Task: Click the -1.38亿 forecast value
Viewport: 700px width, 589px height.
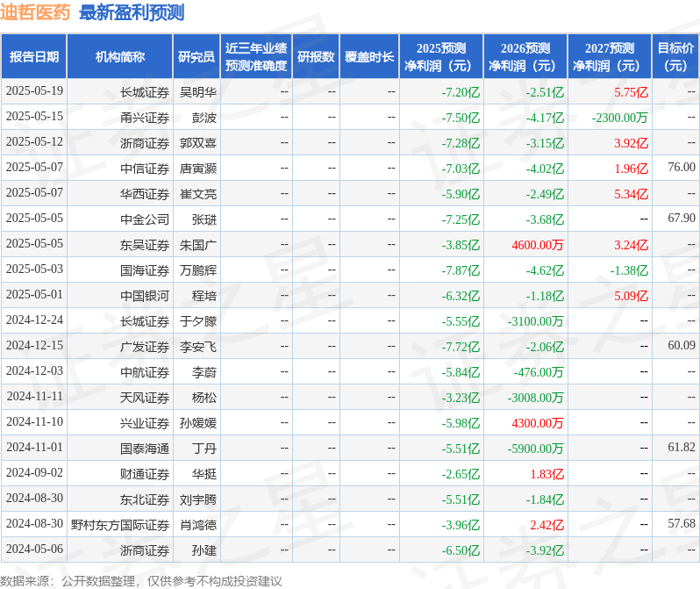Action: (629, 271)
